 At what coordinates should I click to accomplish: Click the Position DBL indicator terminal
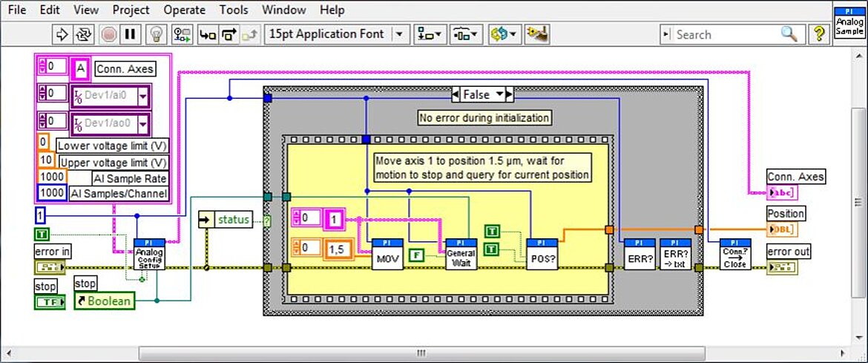(x=782, y=229)
